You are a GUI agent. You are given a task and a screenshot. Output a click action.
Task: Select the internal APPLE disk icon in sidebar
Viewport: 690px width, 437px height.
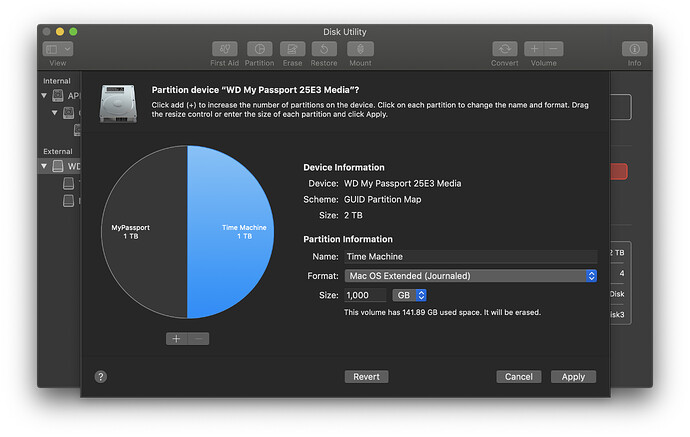(x=58, y=95)
